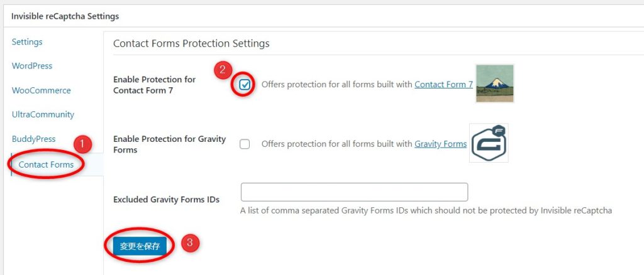Click the Contact Forms Protection Settings title

tap(191, 43)
